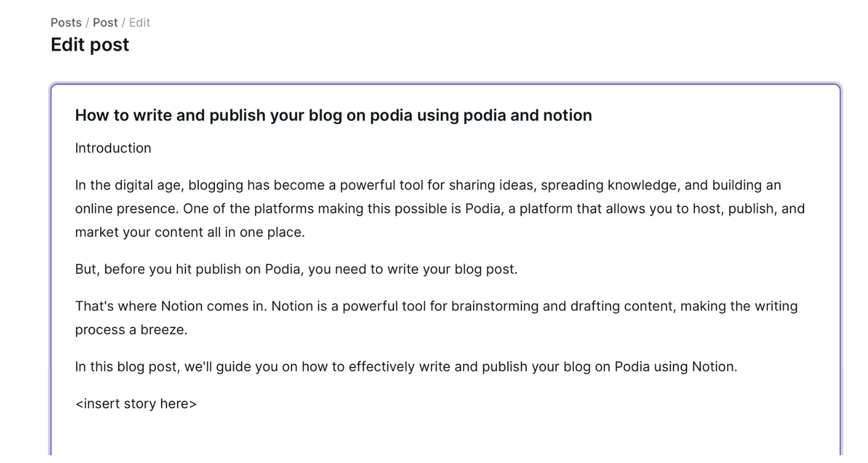This screenshot has width=868, height=463.
Task: Click the "That's where Notion comes in" paragraph
Action: click(436, 306)
